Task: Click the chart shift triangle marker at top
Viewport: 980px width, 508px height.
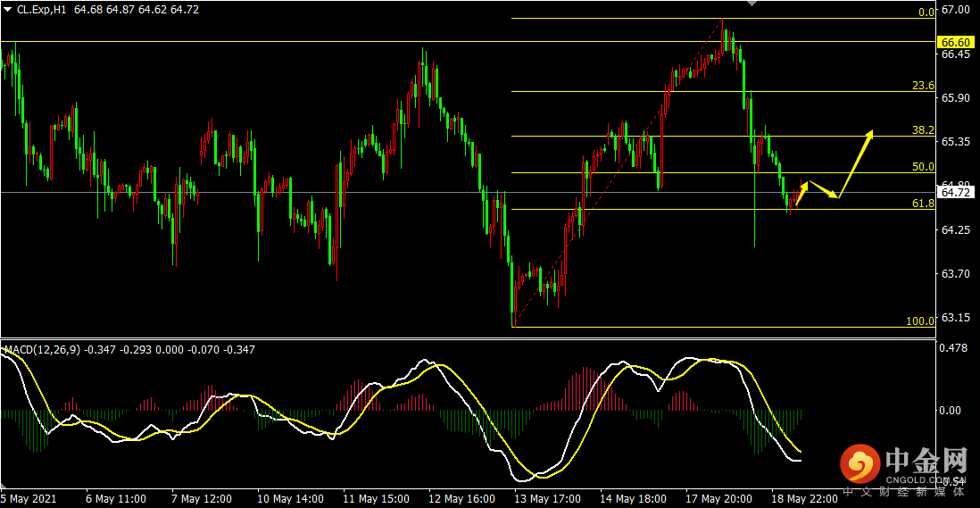Action: tap(752, 3)
